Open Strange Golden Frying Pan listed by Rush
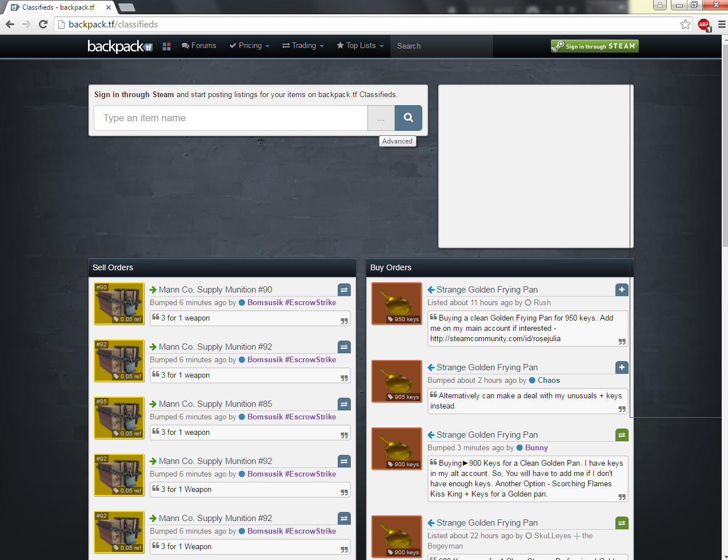Viewport: 728px width, 560px height. coord(487,290)
